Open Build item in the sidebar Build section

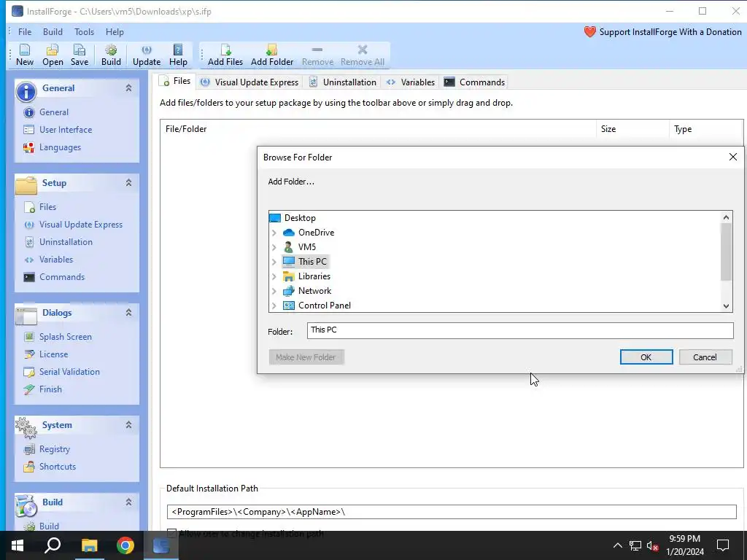tap(42, 526)
